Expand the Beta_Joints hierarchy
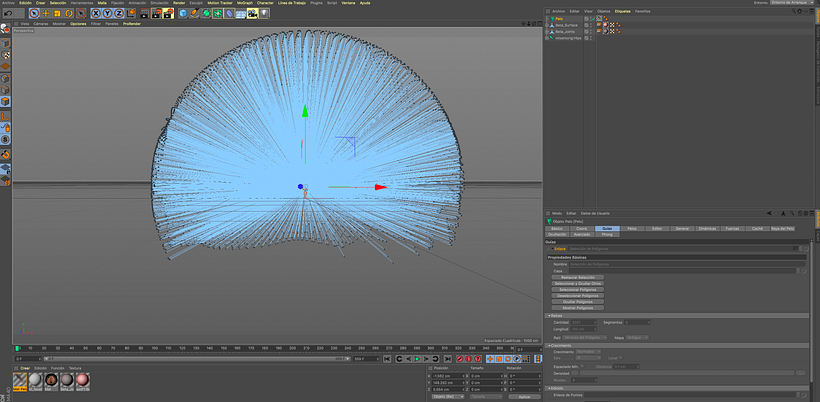 click(546, 31)
